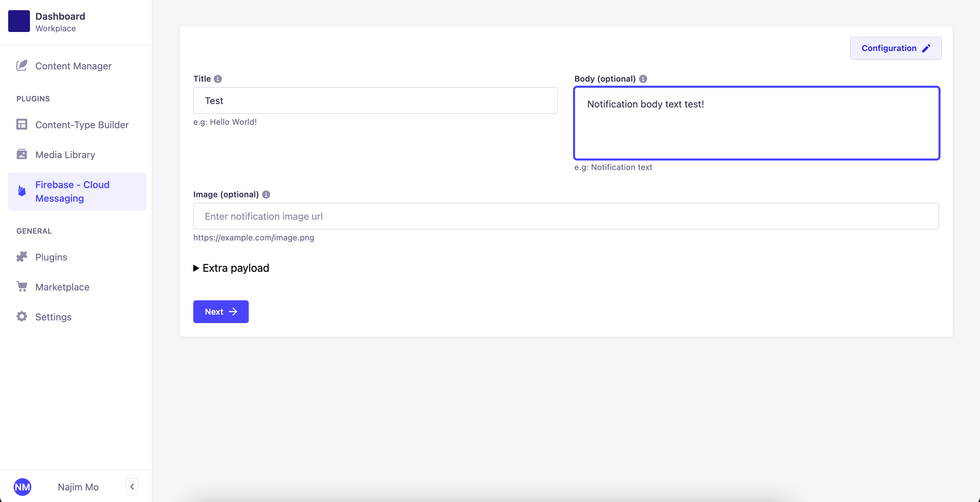
Task: Open Configuration with the edit button
Action: tap(896, 48)
